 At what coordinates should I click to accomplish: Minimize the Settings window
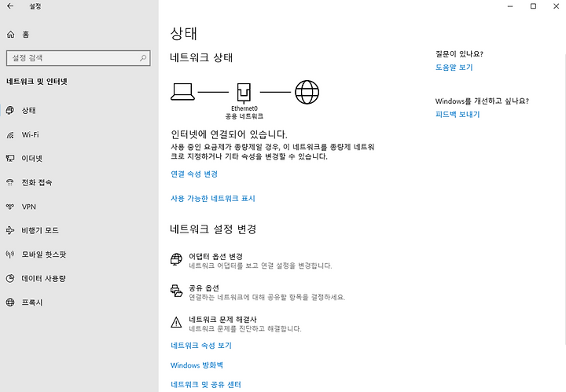pyautogui.click(x=510, y=6)
